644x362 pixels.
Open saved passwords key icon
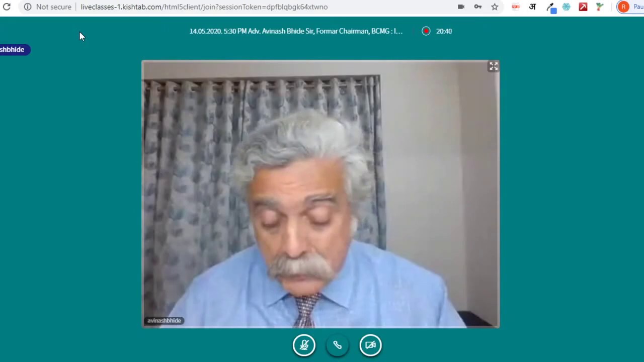pyautogui.click(x=478, y=7)
